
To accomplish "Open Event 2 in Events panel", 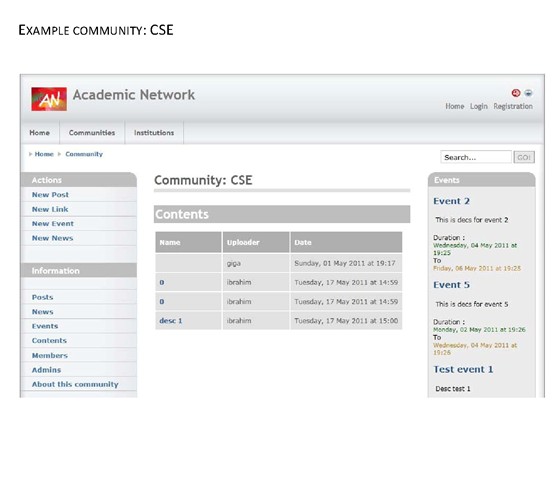I will (x=451, y=201).
